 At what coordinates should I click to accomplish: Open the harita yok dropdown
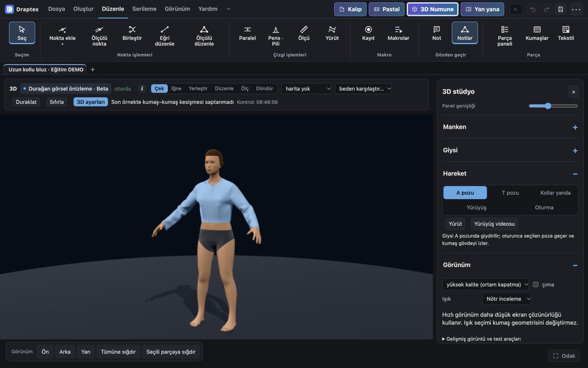306,89
